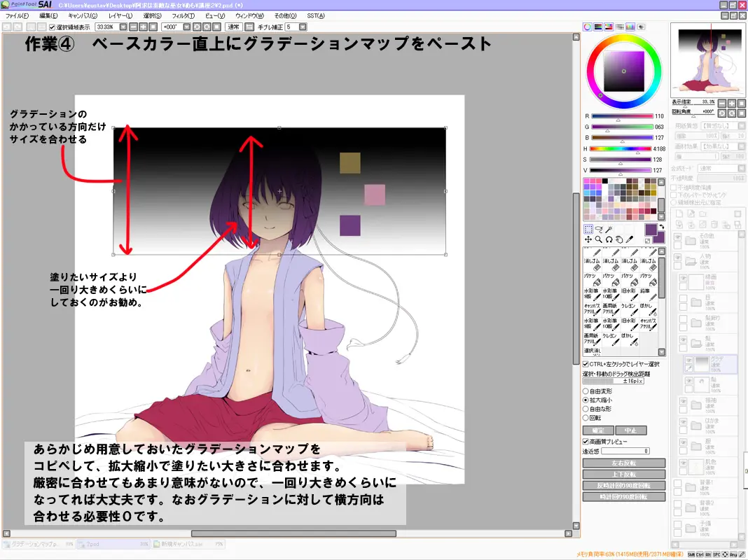This screenshot has width=748, height=560.
Task: Open the rotation angle +000° dropdown
Action: [x=187, y=27]
